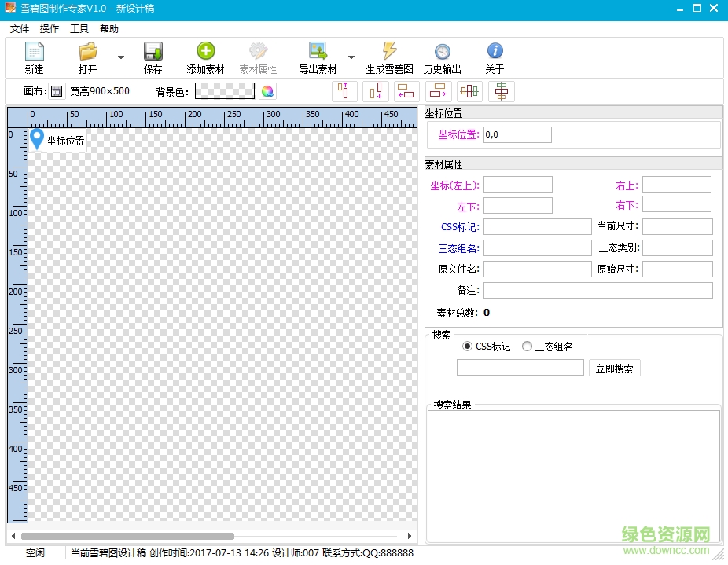Select the align-left arrangement icon
Image resolution: width=728 pixels, height=565 pixels.
click(406, 90)
